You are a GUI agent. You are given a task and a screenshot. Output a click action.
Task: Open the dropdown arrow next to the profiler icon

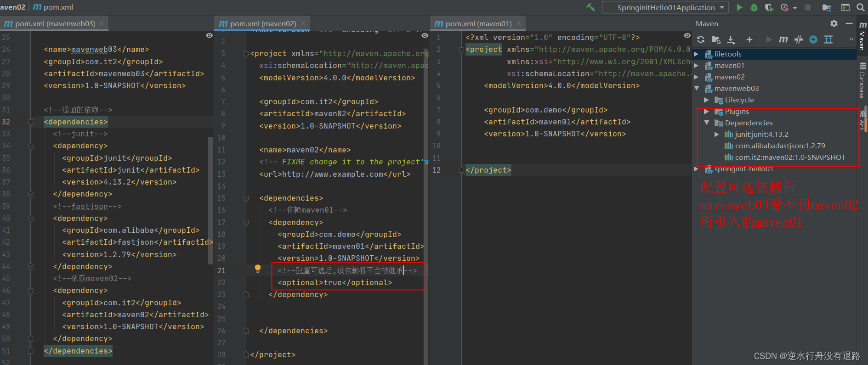[795, 8]
